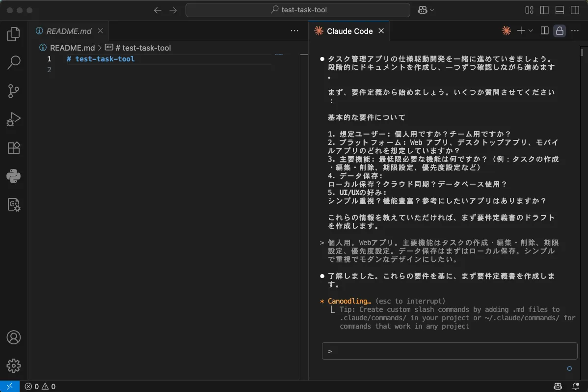588x392 pixels.
Task: Toggle the primary side bar layout button
Action: (544, 10)
